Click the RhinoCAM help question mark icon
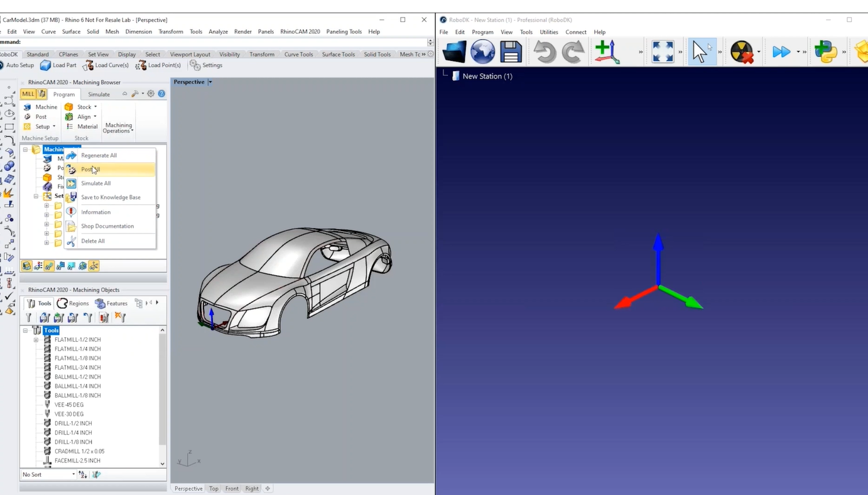The width and height of the screenshot is (868, 495). point(161,94)
